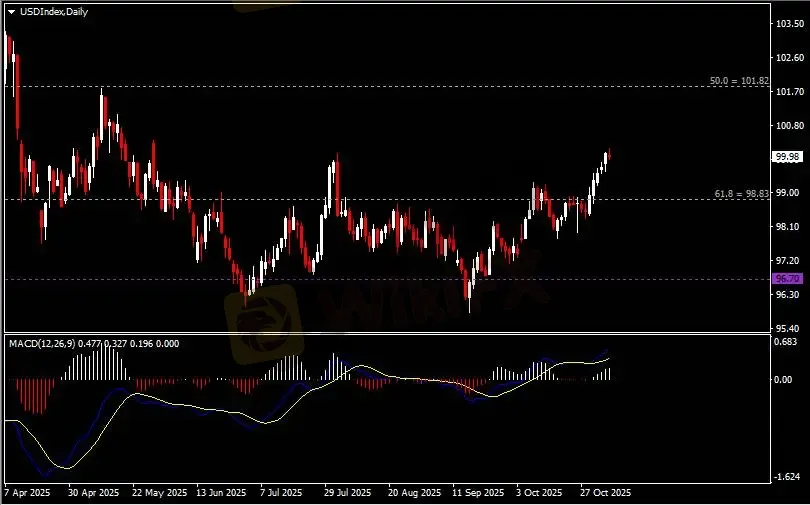810x505 pixels.
Task: Select the current price tag 99.98
Action: coord(786,157)
